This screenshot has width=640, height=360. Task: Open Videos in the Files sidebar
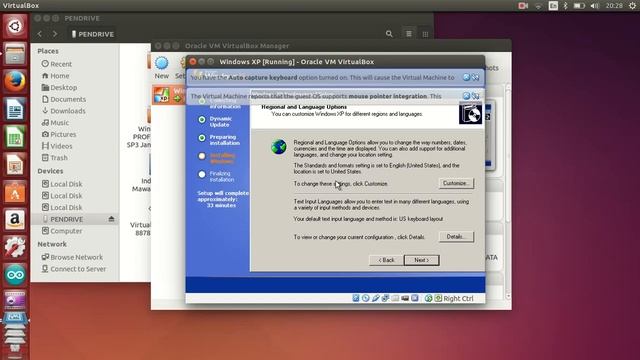click(x=57, y=146)
